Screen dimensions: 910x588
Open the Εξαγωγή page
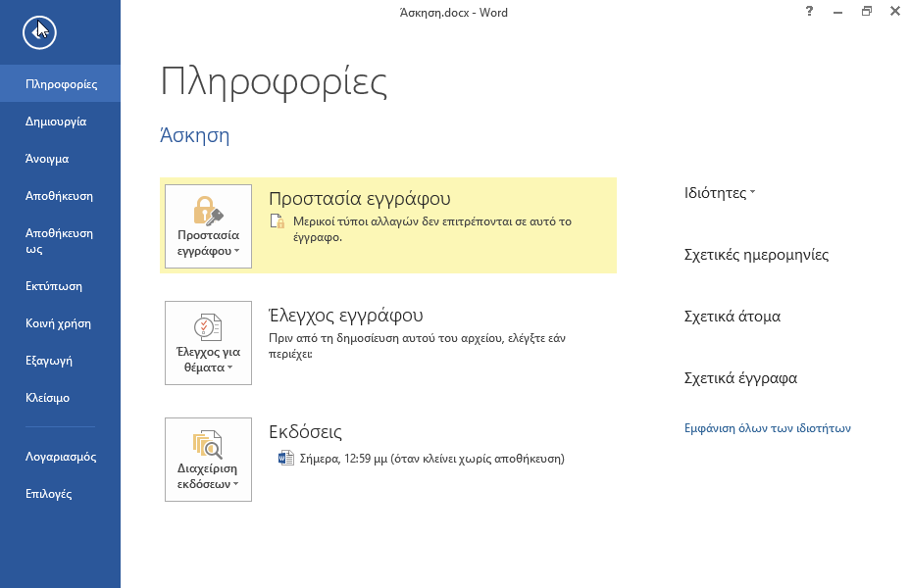coord(61,360)
